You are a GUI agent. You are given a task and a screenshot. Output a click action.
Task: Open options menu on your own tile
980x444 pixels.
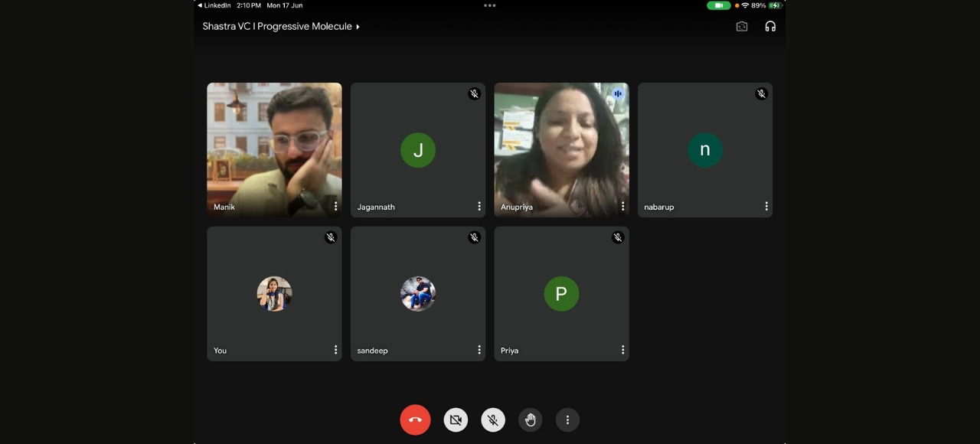[335, 350]
